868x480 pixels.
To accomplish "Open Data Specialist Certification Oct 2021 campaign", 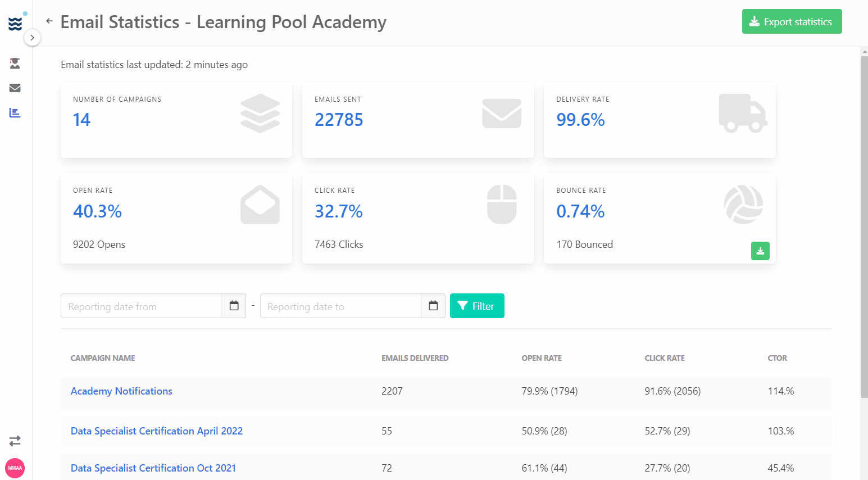I will click(153, 468).
